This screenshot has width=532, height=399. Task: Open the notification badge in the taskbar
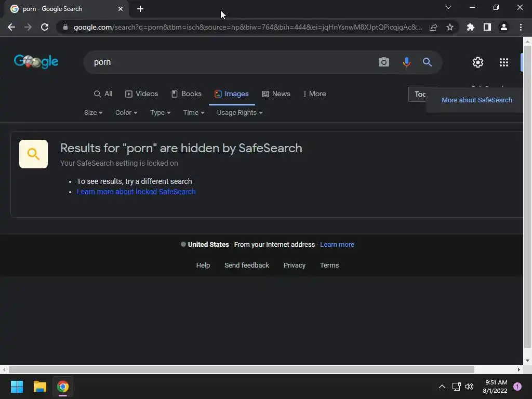[517, 387]
